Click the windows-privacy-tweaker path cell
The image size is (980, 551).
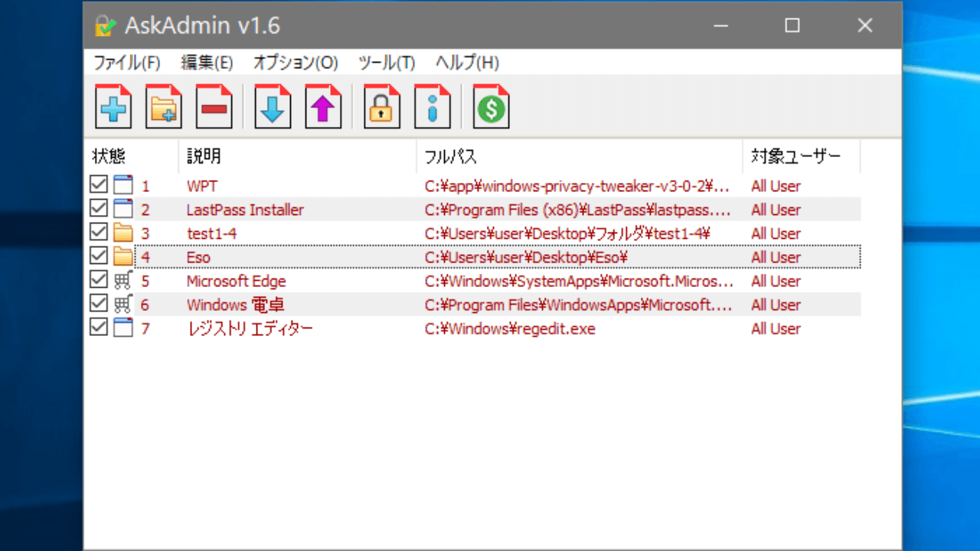(577, 186)
